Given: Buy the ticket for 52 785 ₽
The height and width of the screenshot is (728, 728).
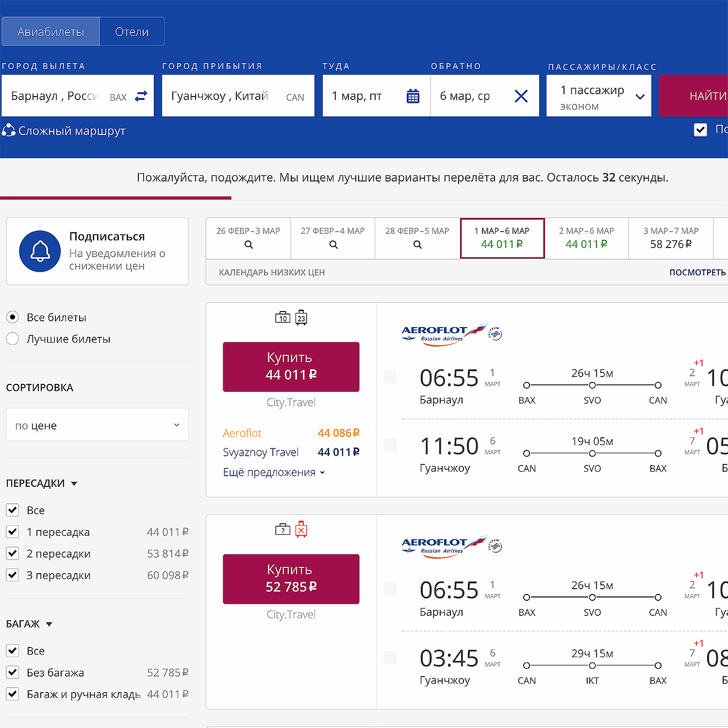Looking at the screenshot, I should (291, 579).
